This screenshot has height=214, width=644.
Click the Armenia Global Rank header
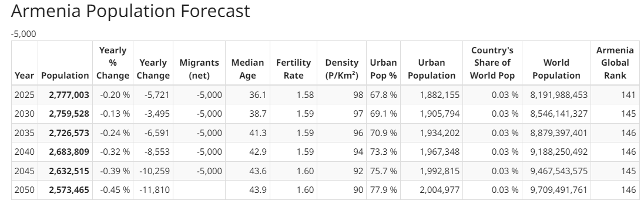coord(615,63)
